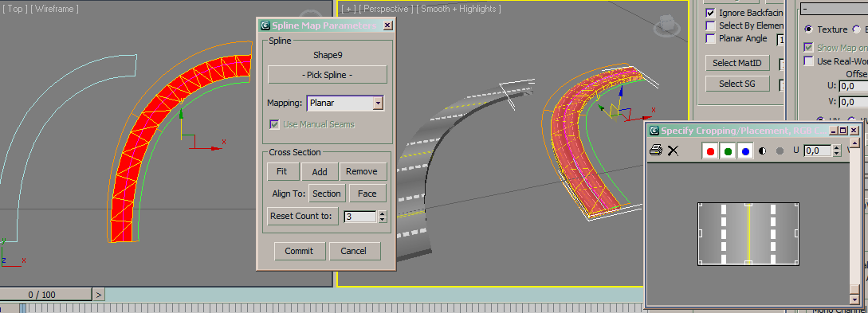Image resolution: width=868 pixels, height=313 pixels.
Task: Toggle the red channel display
Action: coord(710,151)
